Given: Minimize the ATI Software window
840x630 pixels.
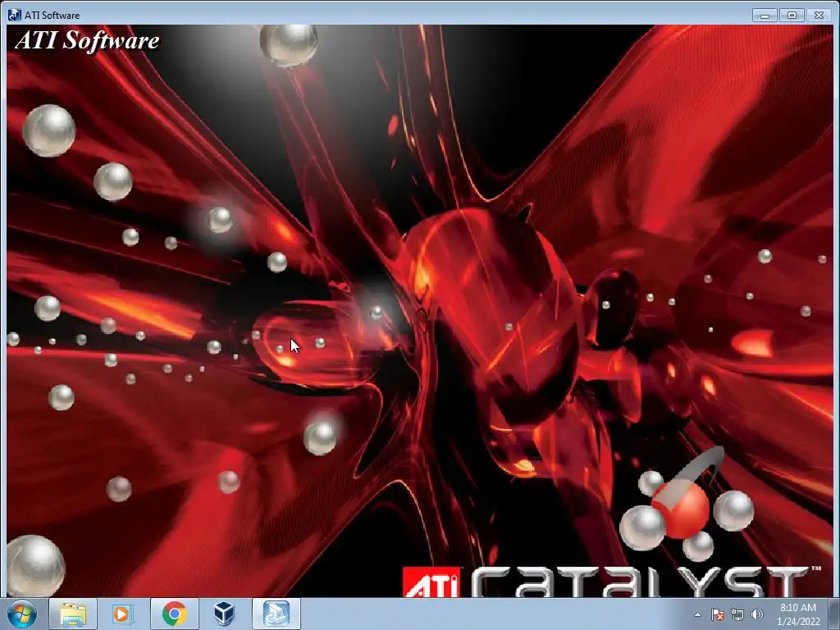Looking at the screenshot, I should (x=765, y=15).
